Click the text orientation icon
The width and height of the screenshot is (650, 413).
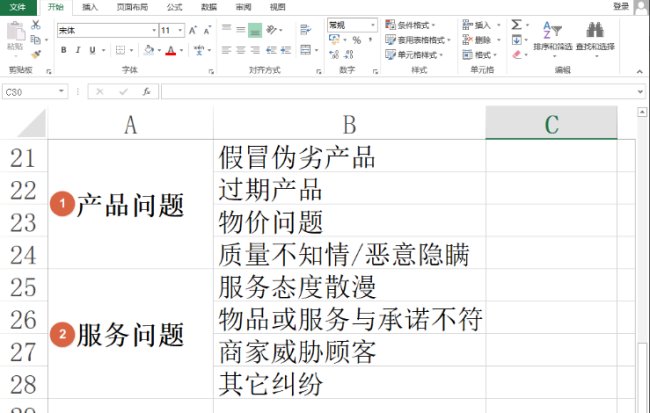[271, 29]
